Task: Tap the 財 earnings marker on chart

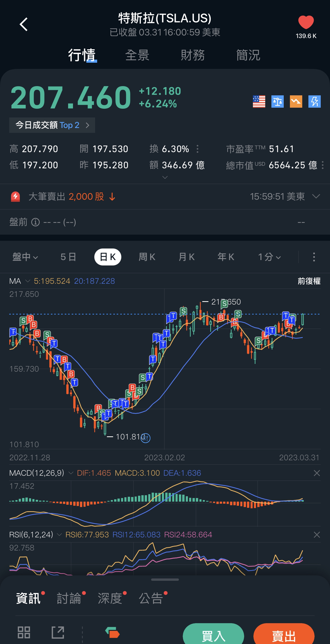Action: tap(146, 438)
